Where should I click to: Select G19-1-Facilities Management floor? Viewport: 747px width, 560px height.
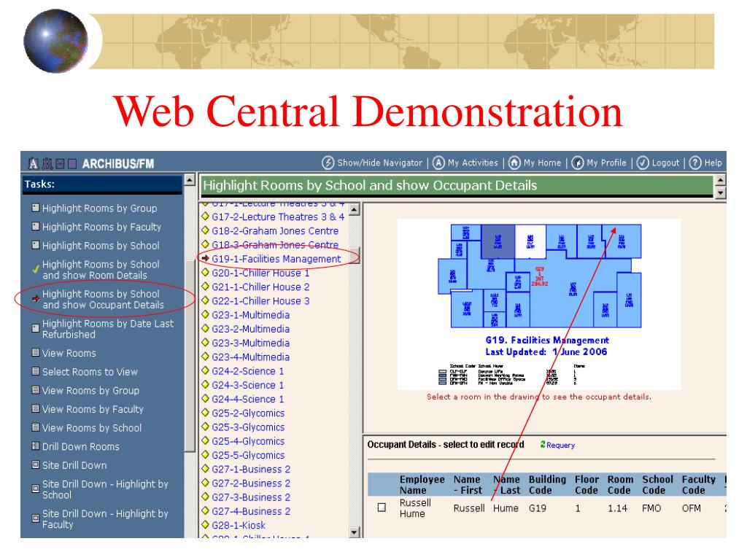(276, 259)
